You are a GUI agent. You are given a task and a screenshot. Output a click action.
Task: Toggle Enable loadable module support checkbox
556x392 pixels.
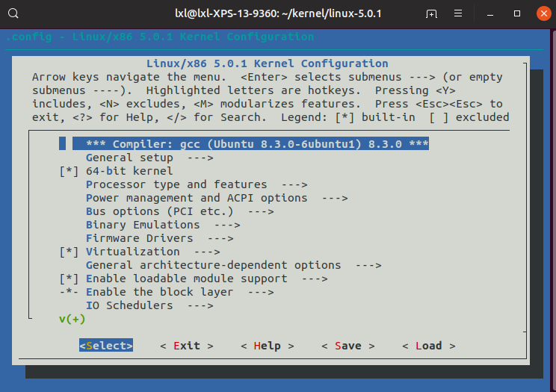68,279
